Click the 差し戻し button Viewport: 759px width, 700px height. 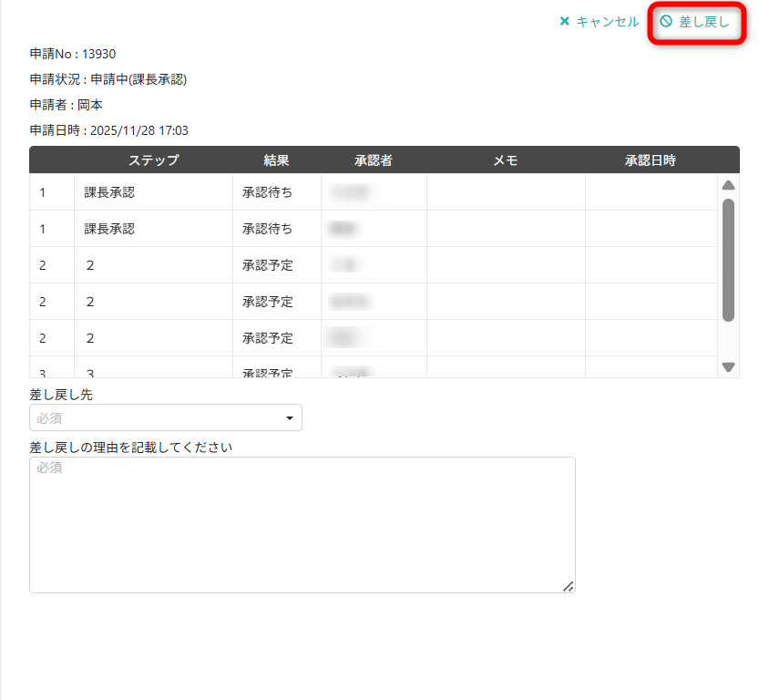[695, 22]
